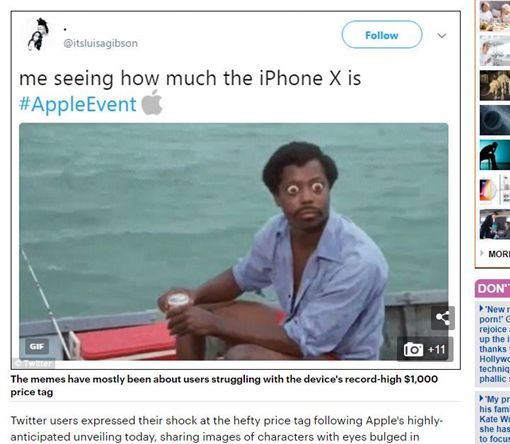Open the silhouette of a seated person thumbnail
This screenshot has height=444, width=510.
click(495, 155)
